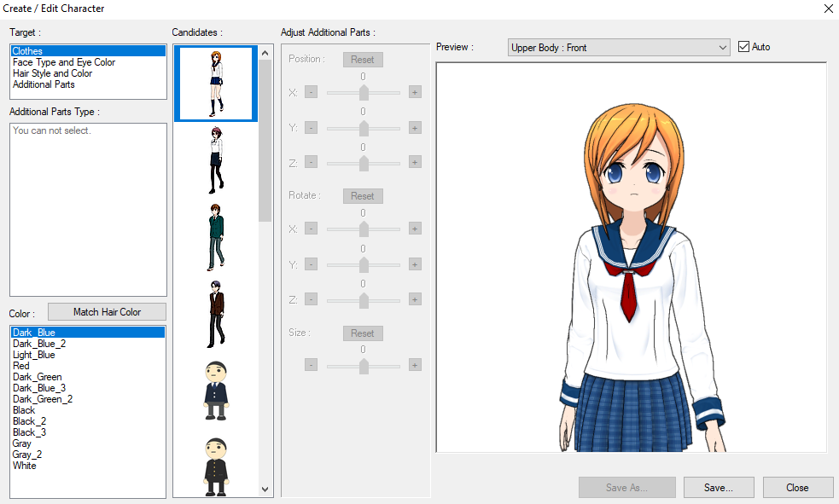
Task: Select the red-haired girl in black tights candidate
Action: (x=216, y=160)
